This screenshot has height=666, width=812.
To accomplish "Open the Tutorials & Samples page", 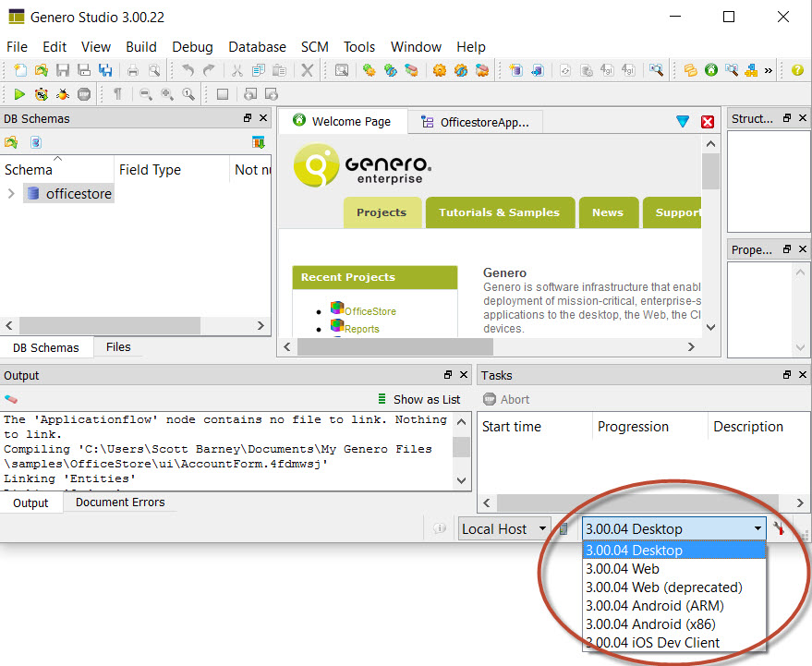I will point(500,212).
